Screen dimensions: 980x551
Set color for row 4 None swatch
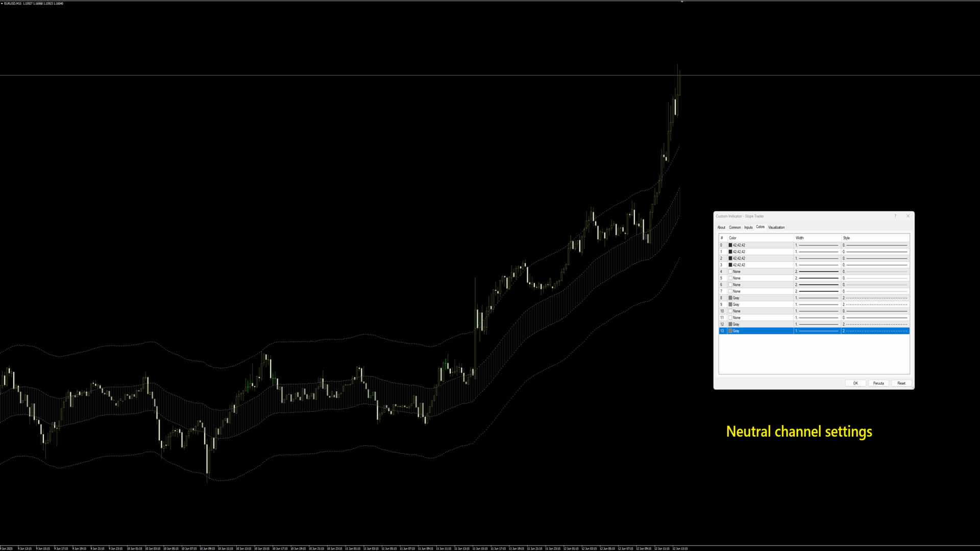pyautogui.click(x=730, y=272)
